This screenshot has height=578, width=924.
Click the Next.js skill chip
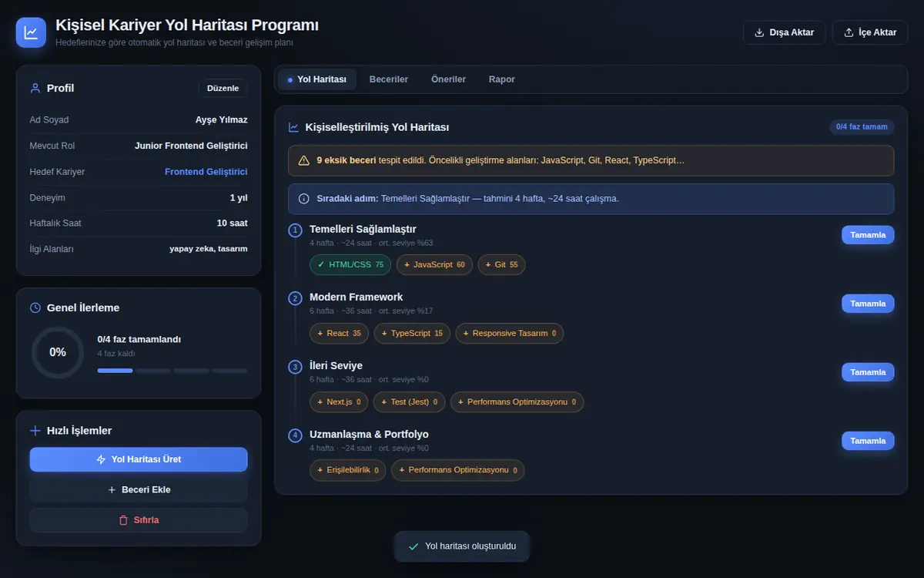pyautogui.click(x=339, y=402)
